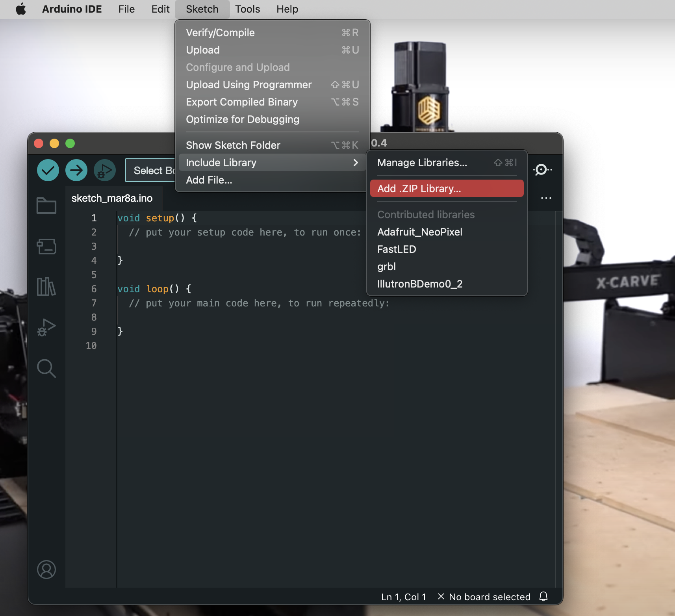Click the red close window button
Image resolution: width=675 pixels, height=616 pixels.
39,143
